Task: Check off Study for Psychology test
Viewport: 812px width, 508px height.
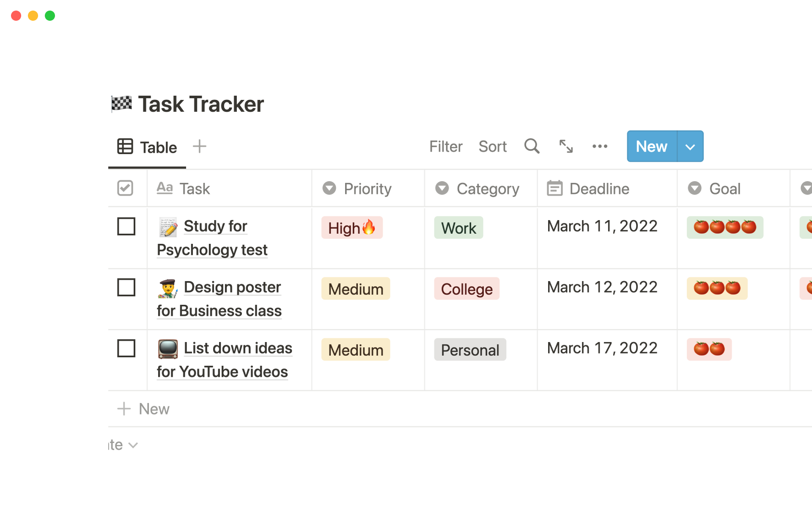Action: point(126,226)
